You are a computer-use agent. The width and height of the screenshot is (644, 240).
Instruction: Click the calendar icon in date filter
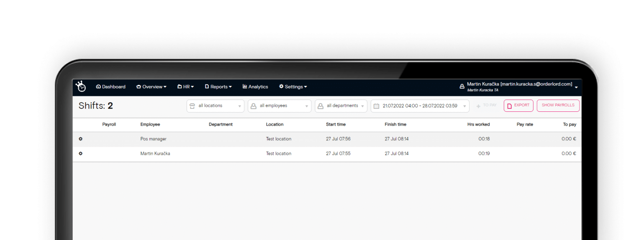click(376, 106)
